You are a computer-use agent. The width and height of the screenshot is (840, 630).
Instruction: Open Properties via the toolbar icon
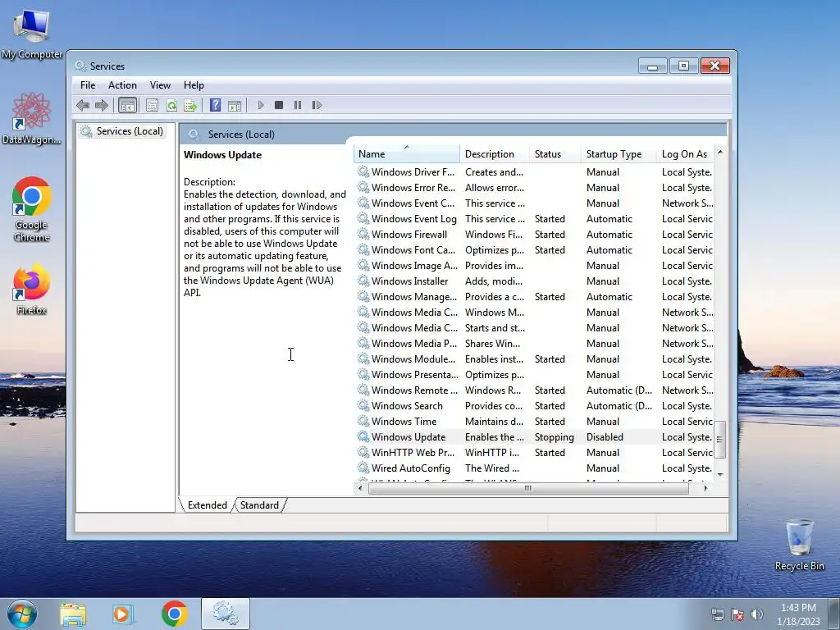152,105
